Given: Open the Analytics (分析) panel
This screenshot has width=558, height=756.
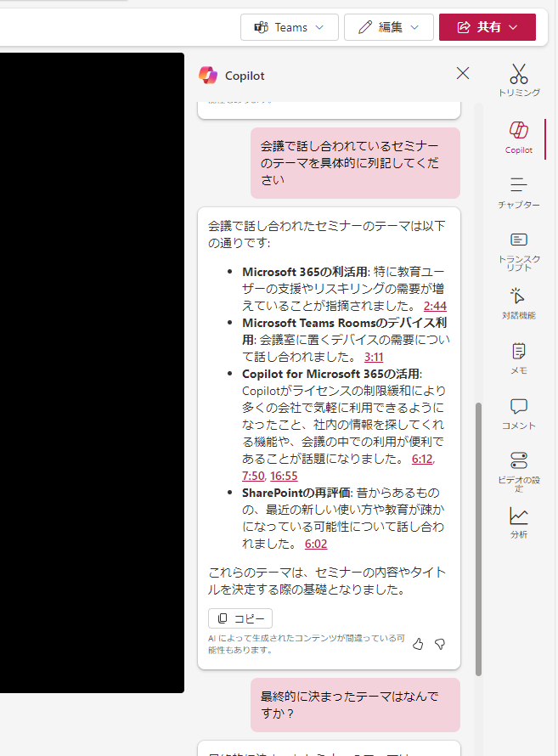Looking at the screenshot, I should tap(518, 522).
